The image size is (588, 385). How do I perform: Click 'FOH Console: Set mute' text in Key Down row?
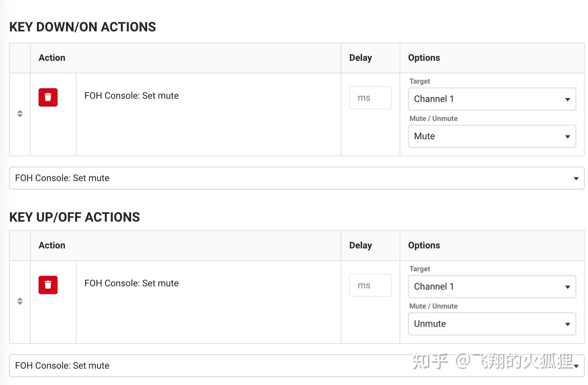coord(131,96)
